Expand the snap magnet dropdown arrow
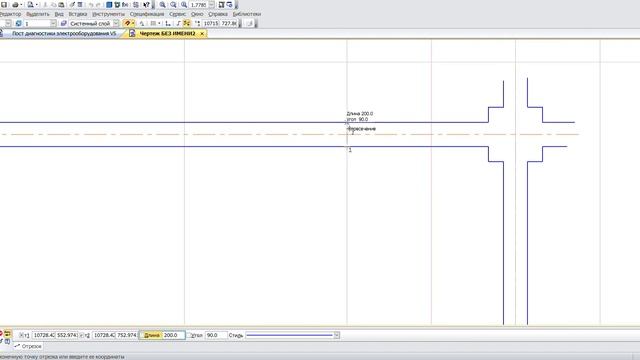This screenshot has height=360, width=640. (x=133, y=23)
